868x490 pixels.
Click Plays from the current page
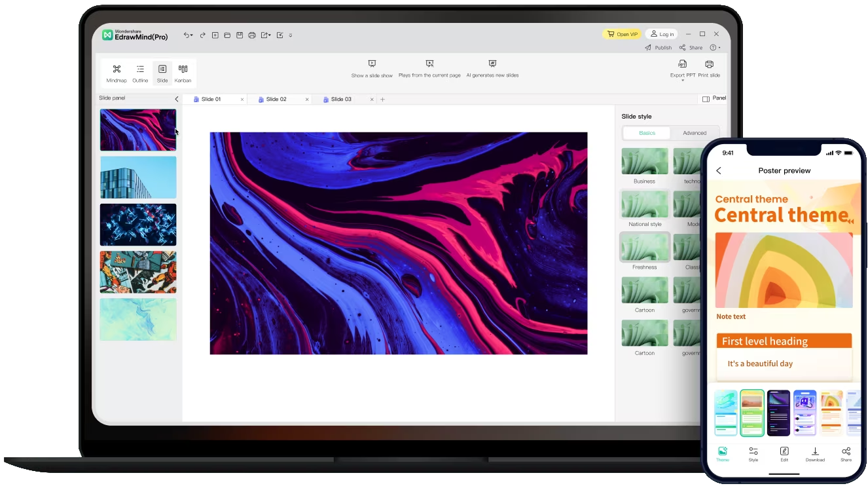point(429,69)
